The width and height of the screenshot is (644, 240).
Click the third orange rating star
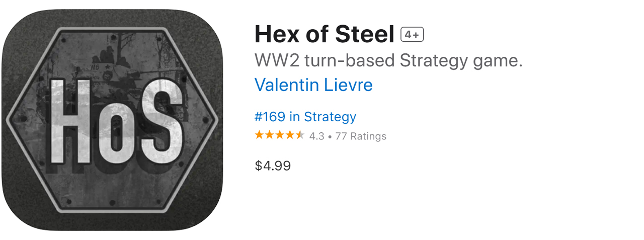280,135
